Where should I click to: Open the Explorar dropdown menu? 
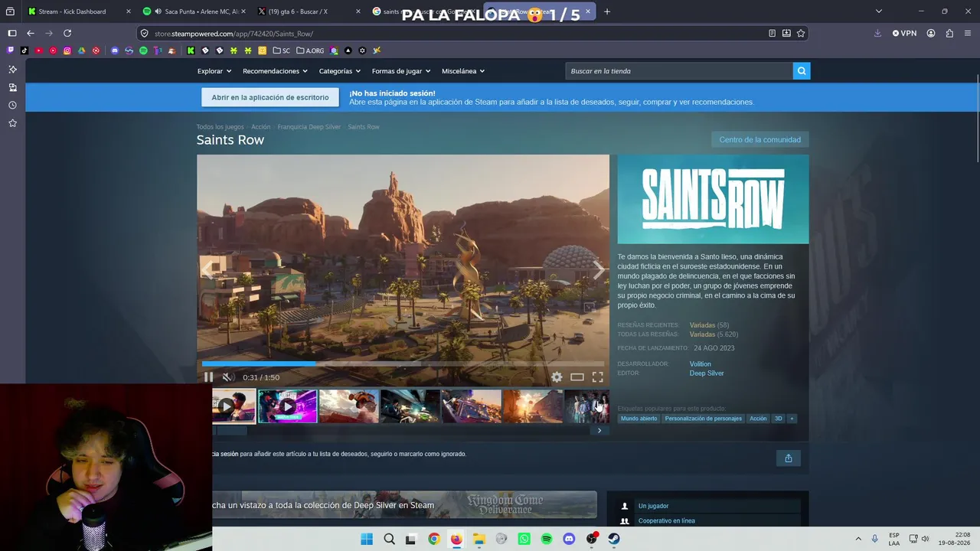pos(214,71)
